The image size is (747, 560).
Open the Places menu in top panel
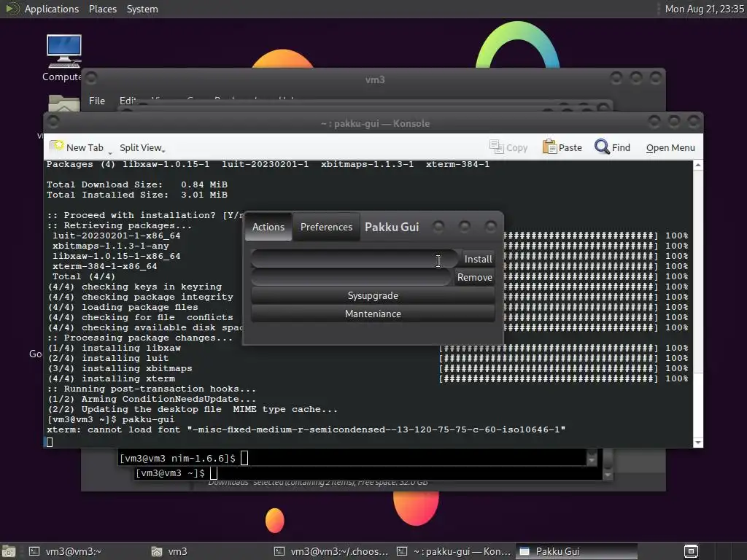click(102, 9)
